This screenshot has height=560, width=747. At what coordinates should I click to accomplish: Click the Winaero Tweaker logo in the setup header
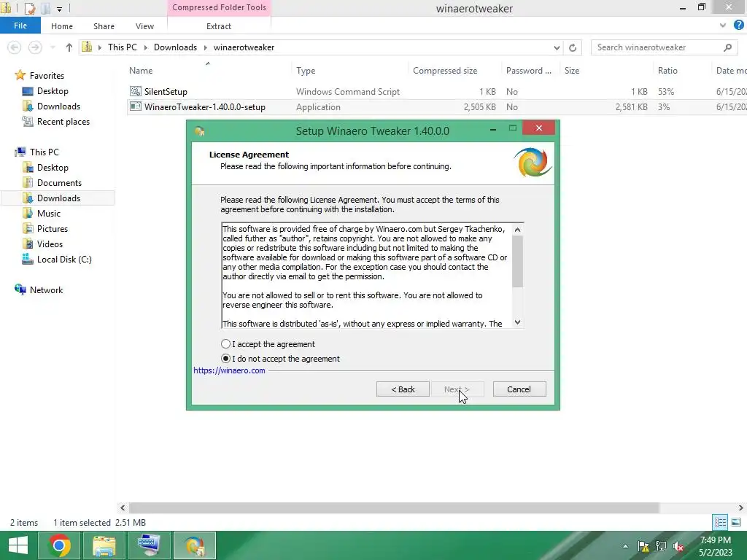tap(533, 163)
